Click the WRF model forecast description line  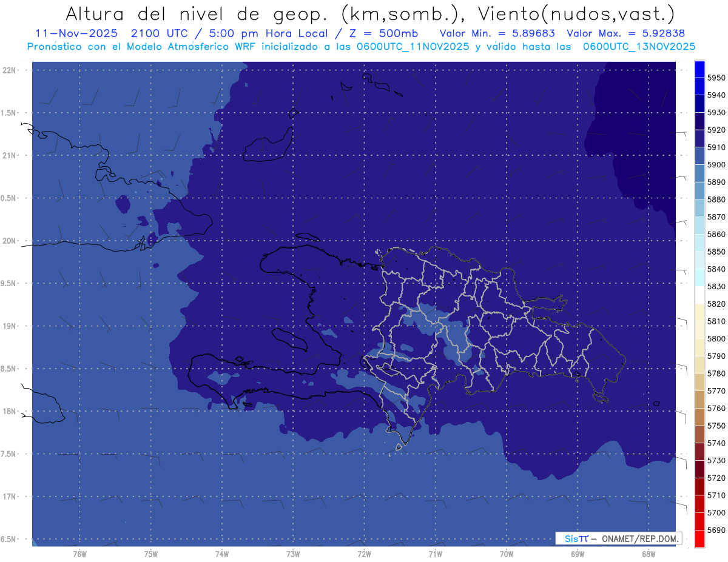point(361,46)
